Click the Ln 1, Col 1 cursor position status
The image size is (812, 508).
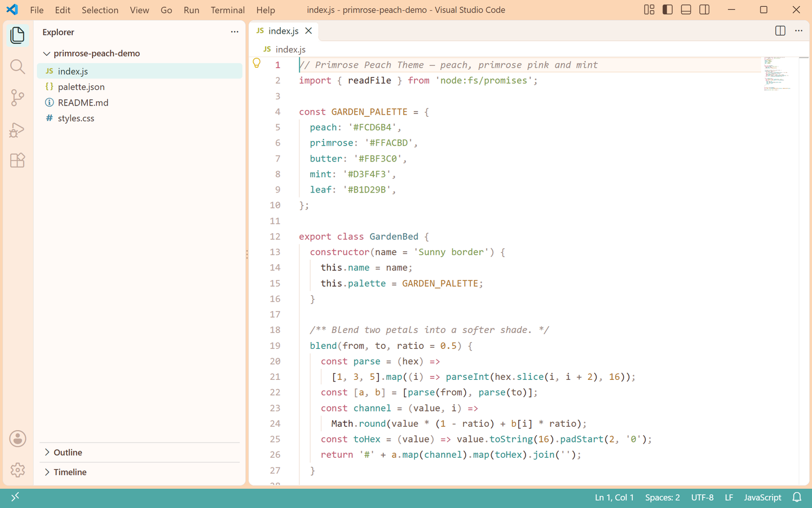coord(614,497)
